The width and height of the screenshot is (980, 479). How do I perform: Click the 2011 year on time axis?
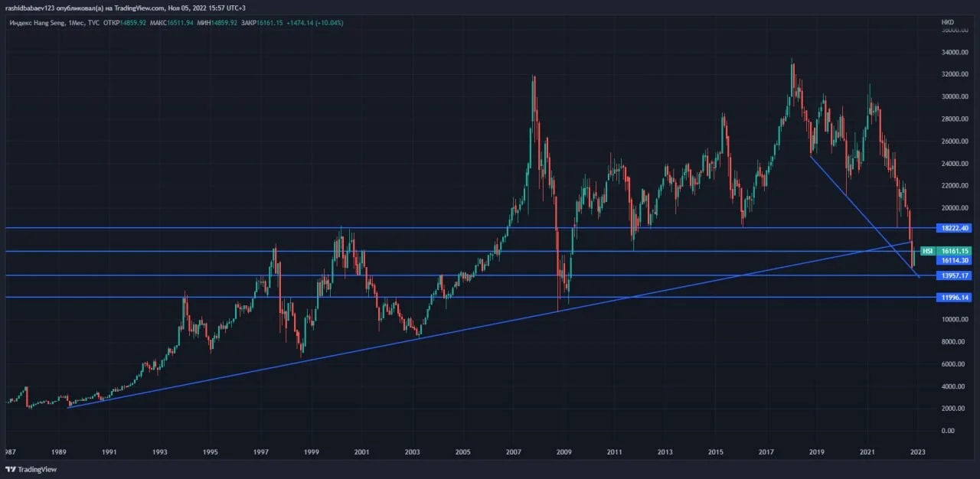click(615, 452)
